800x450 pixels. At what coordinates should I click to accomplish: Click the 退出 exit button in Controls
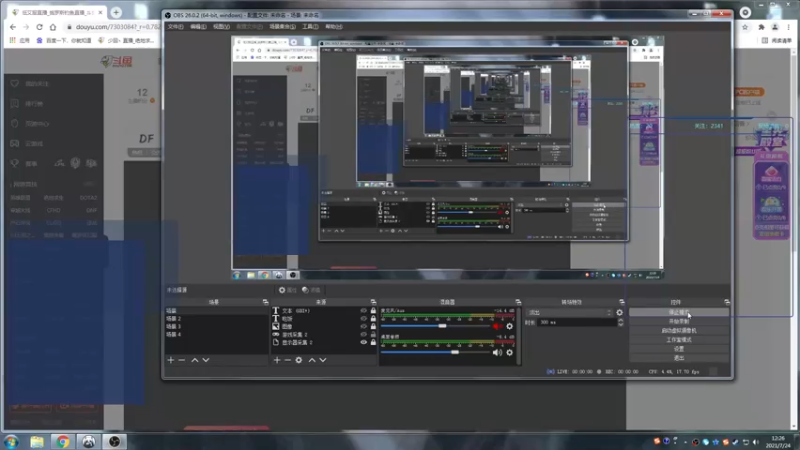[x=679, y=358]
